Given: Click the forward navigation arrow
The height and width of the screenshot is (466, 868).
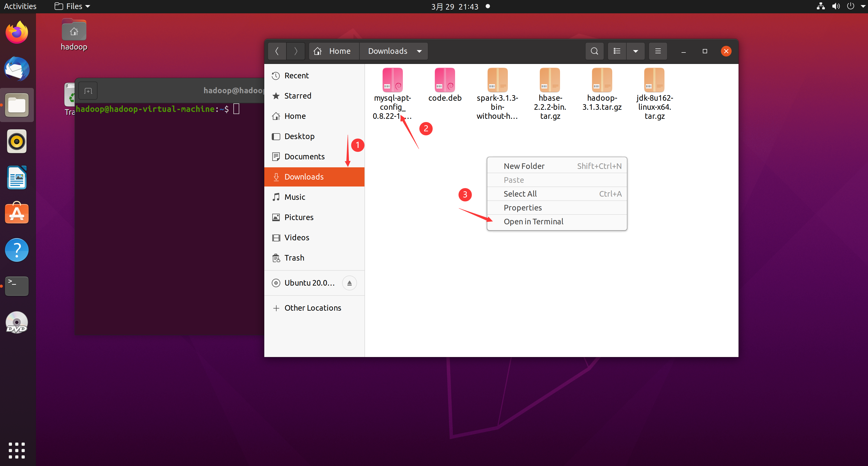Looking at the screenshot, I should 295,51.
